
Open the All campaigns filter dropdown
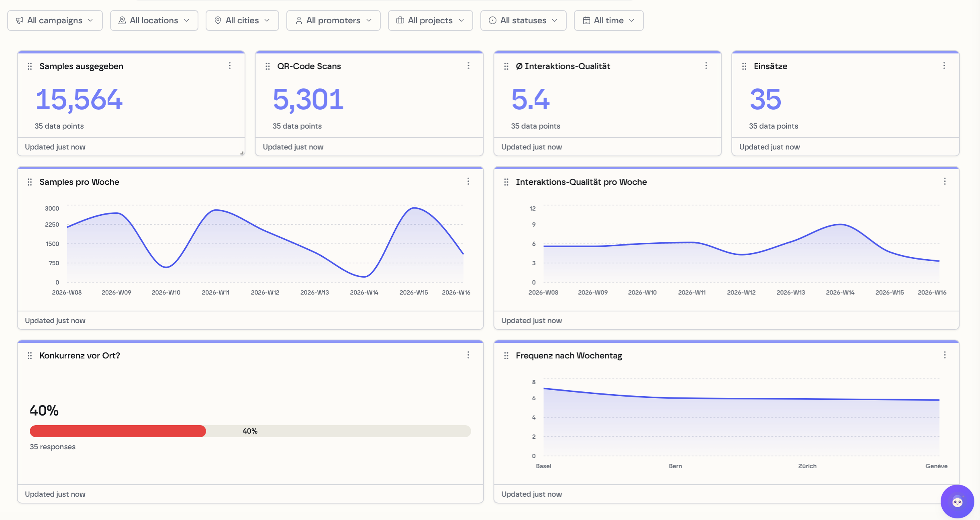point(55,20)
